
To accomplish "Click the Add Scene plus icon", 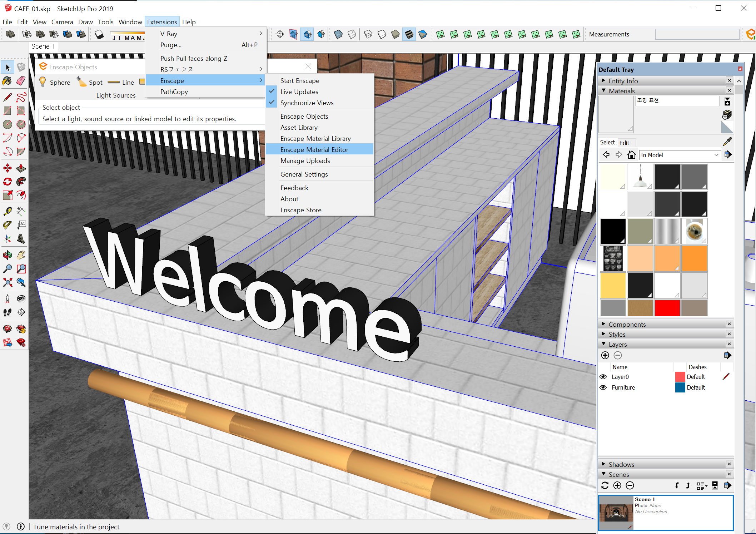I will click(x=617, y=485).
